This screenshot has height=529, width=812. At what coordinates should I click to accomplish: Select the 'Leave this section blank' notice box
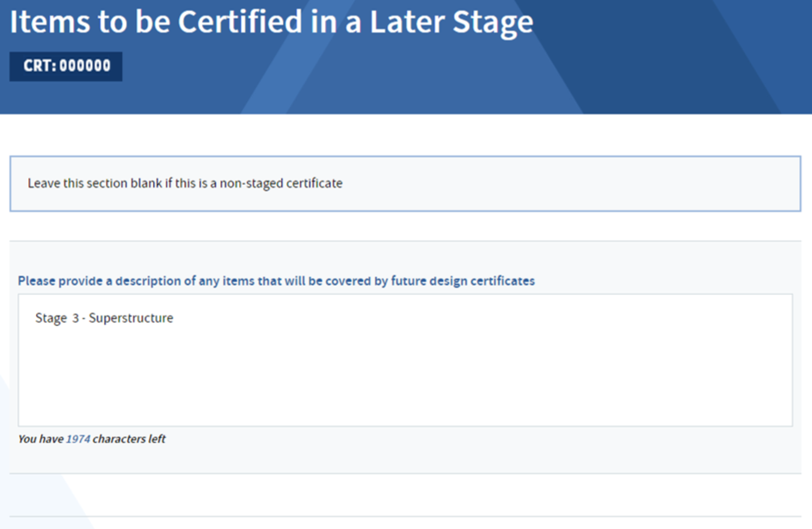point(405,184)
